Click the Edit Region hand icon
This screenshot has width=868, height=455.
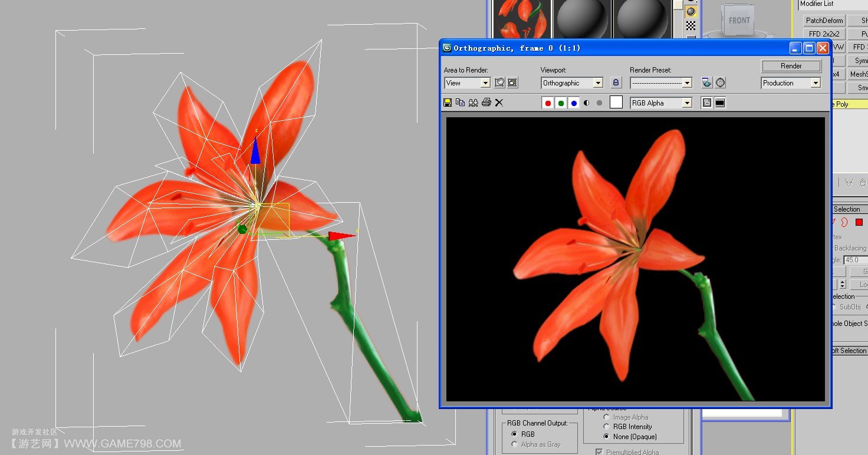click(499, 83)
